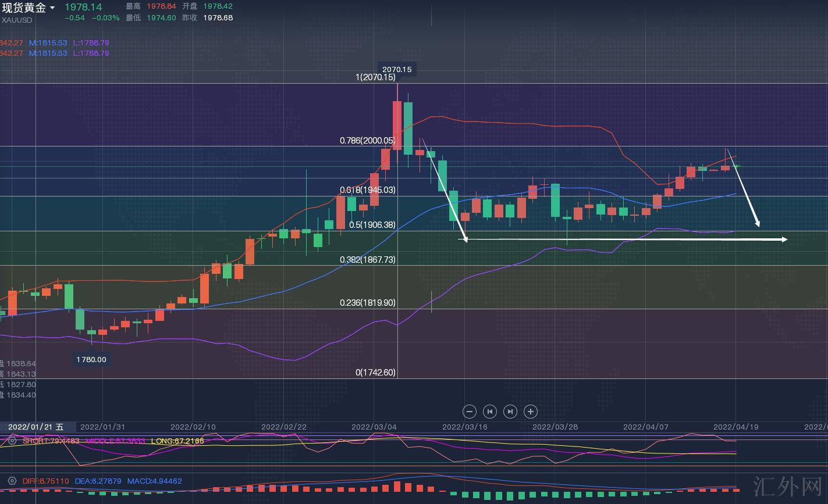The image size is (828, 504).
Task: Select the 0.382(1867.73) Fibonacci level label
Action: [x=367, y=260]
